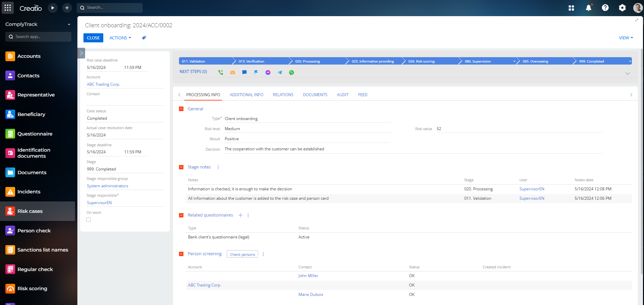Screen dimensions: 644x305
Task: Click the phone call icon
Action: pyautogui.click(x=221, y=72)
